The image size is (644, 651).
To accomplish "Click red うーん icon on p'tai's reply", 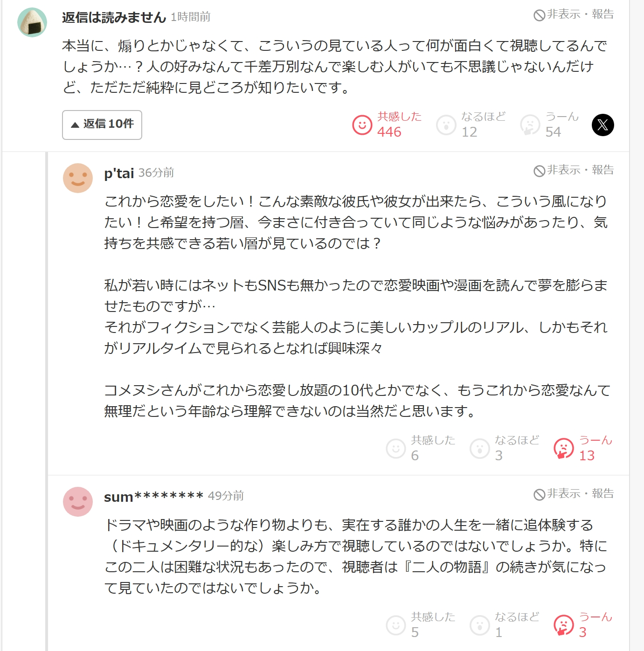I will pyautogui.click(x=564, y=449).
